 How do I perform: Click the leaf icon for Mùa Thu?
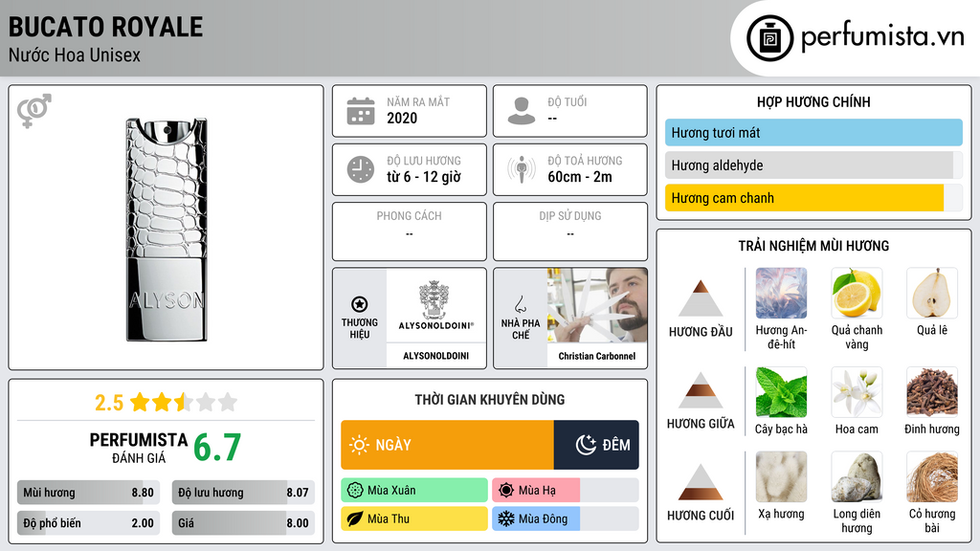tap(354, 518)
